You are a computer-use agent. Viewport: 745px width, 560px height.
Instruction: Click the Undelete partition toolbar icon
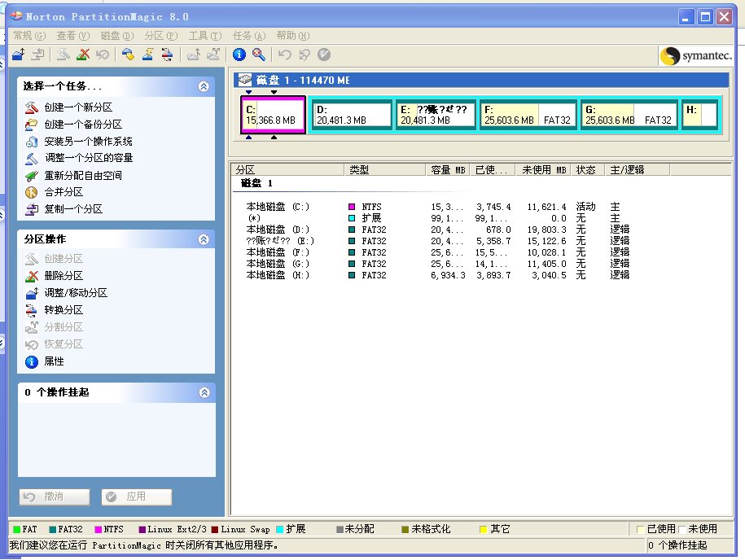(102, 55)
